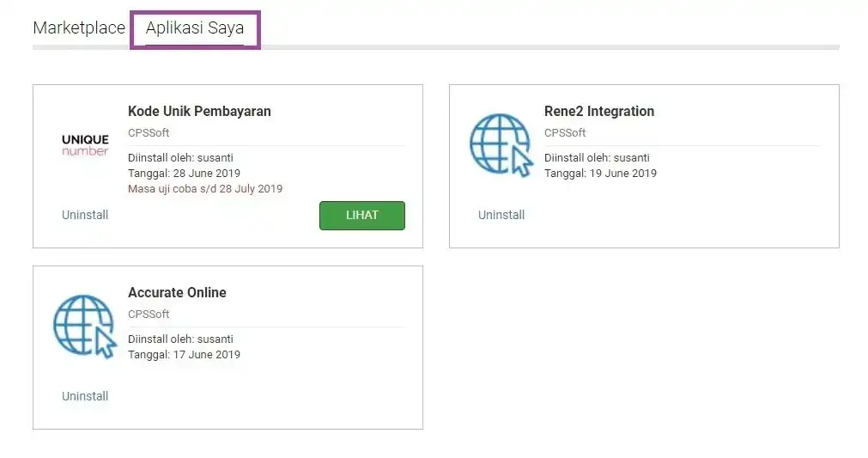Switch to Aplikasi Saya tab
Image resolution: width=868 pixels, height=458 pixels.
tap(195, 27)
